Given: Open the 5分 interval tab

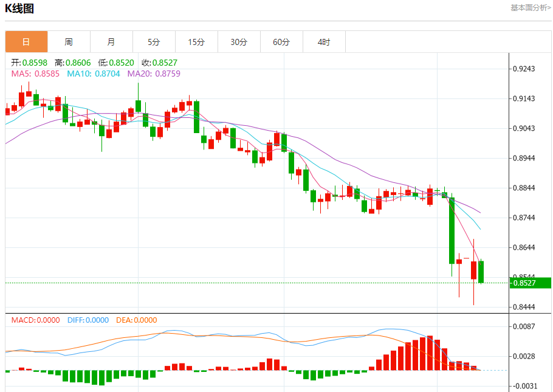Looking at the screenshot, I should (154, 42).
